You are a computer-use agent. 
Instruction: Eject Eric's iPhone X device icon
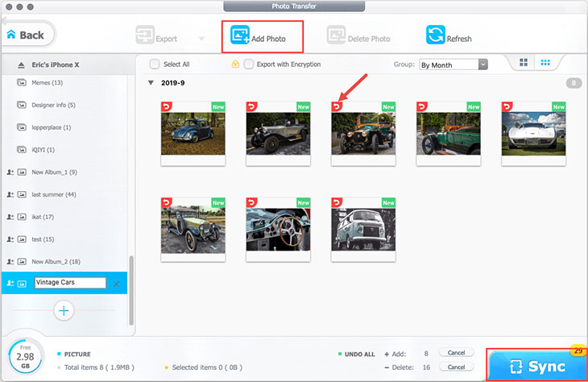[22, 65]
